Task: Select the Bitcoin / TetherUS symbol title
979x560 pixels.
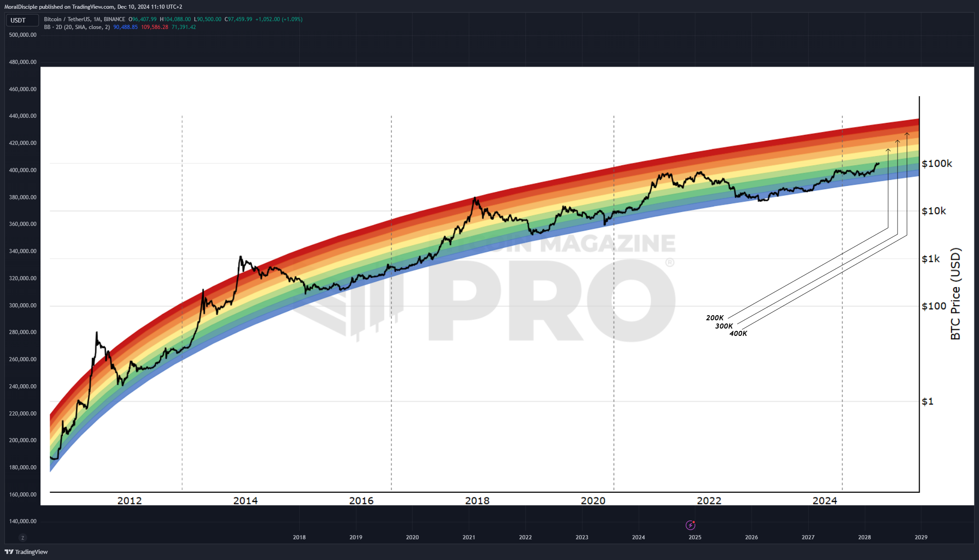Action: [84, 19]
